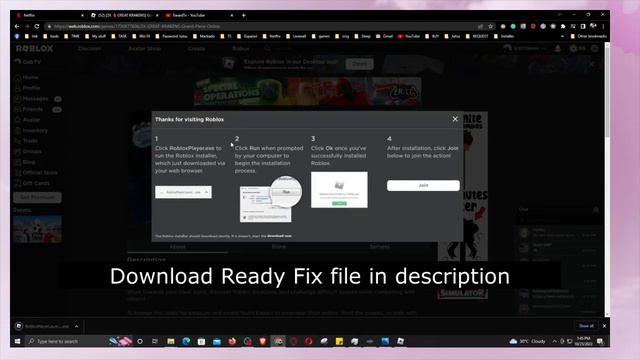Image resolution: width=640 pixels, height=360 pixels.
Task: Show hidden bookmarks with the overflow chevron
Action: click(562, 36)
